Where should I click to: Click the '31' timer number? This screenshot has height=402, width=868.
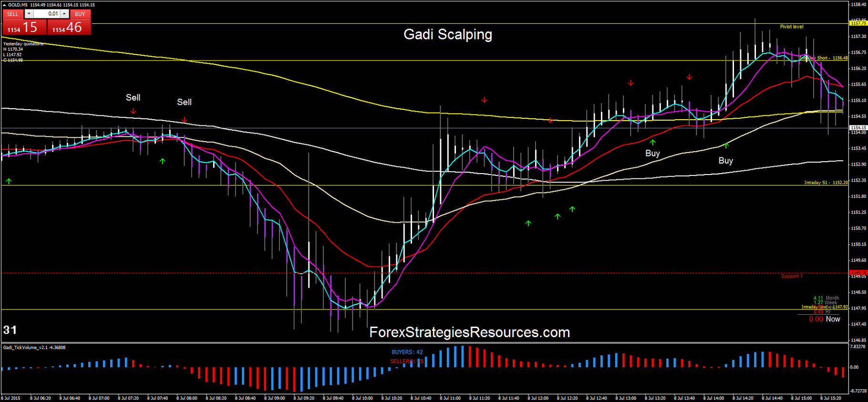point(10,330)
